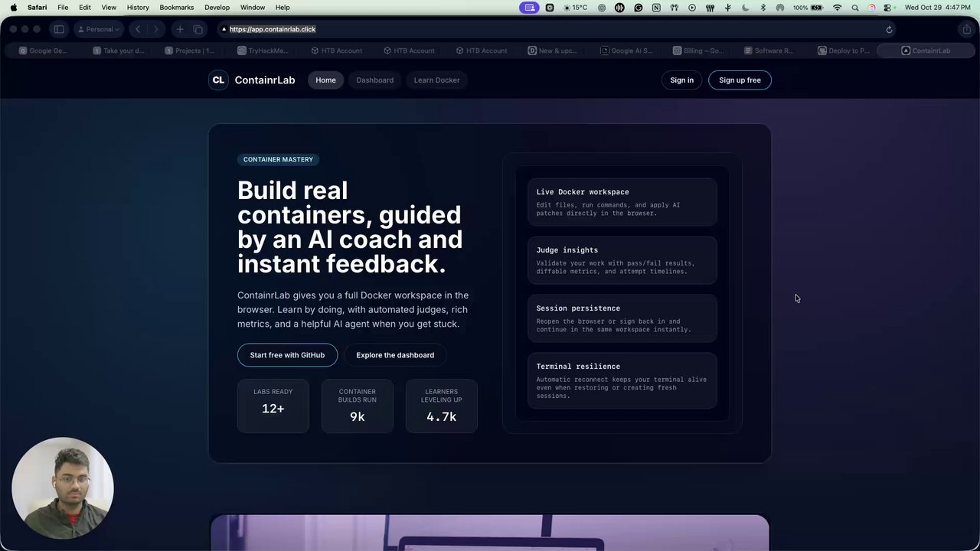Open the Edit menu
The height and width of the screenshot is (551, 980).
(85, 8)
